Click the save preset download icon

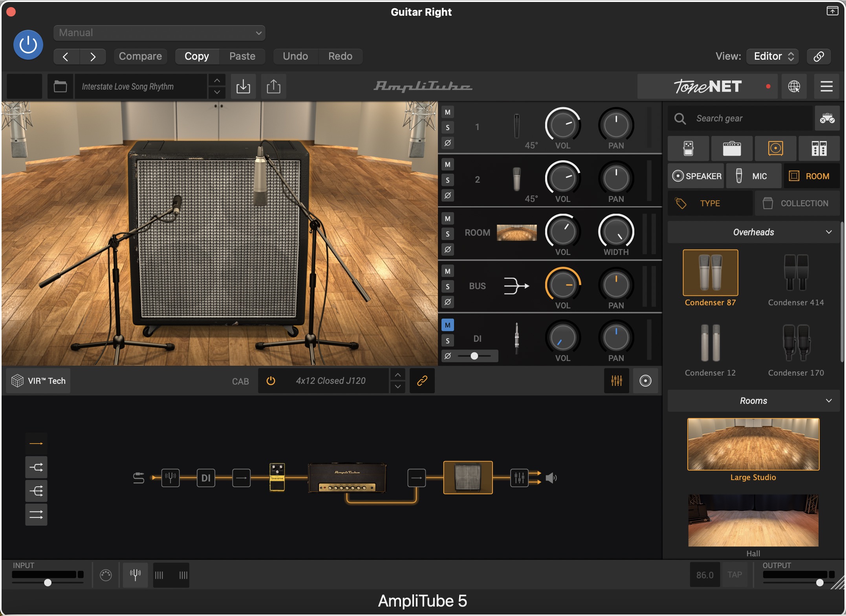click(243, 86)
